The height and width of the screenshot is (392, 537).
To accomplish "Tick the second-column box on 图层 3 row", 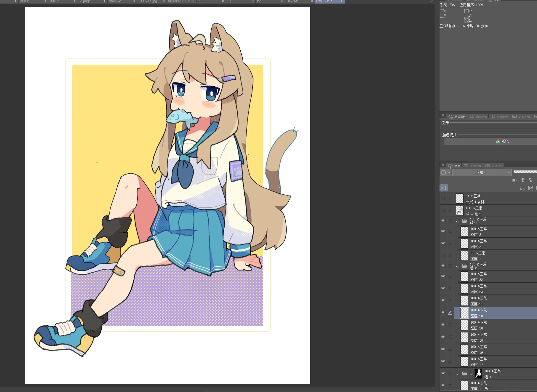I will 450,243.
